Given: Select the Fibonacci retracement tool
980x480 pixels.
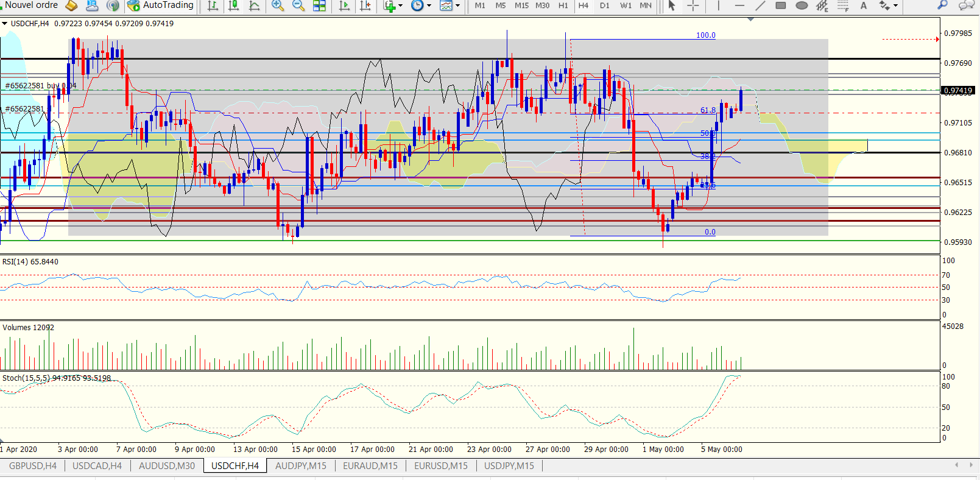Looking at the screenshot, I should click(843, 5).
